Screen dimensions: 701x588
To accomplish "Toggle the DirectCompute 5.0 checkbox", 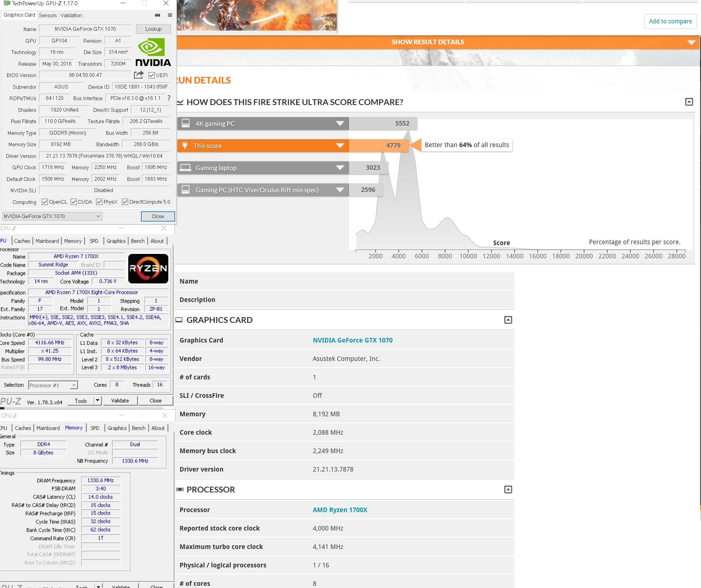I will pyautogui.click(x=125, y=202).
